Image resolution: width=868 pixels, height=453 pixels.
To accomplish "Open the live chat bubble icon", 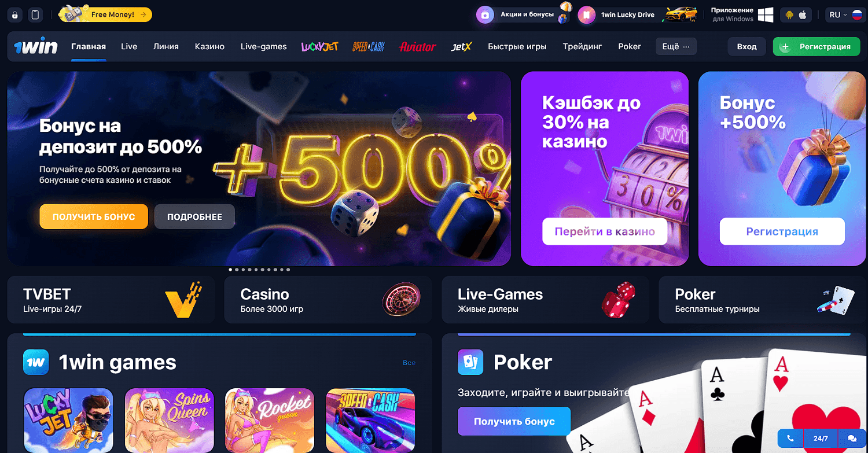I will [x=851, y=439].
